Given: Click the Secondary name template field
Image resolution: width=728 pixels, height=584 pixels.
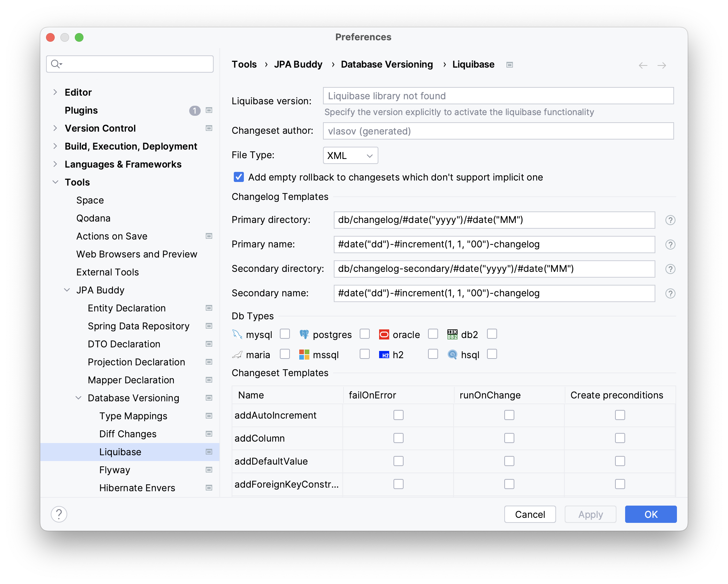Looking at the screenshot, I should 494,293.
